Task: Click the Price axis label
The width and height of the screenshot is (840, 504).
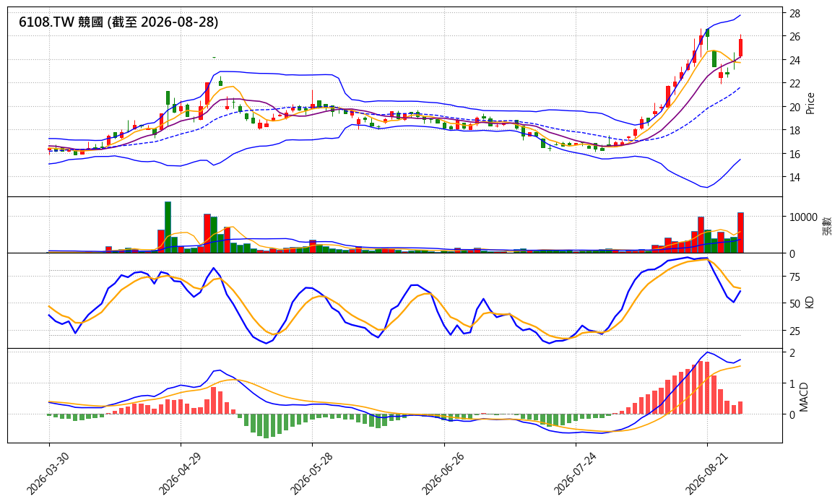Action: coord(810,103)
